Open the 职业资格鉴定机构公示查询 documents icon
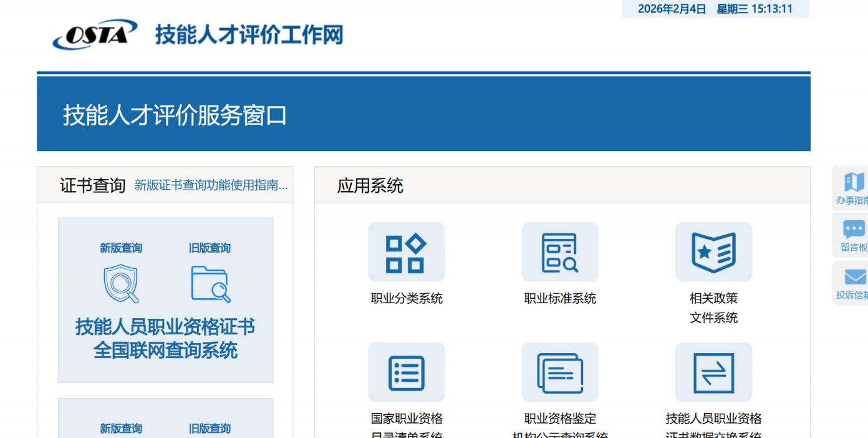Screen dimensions: 868x438 (x=560, y=372)
